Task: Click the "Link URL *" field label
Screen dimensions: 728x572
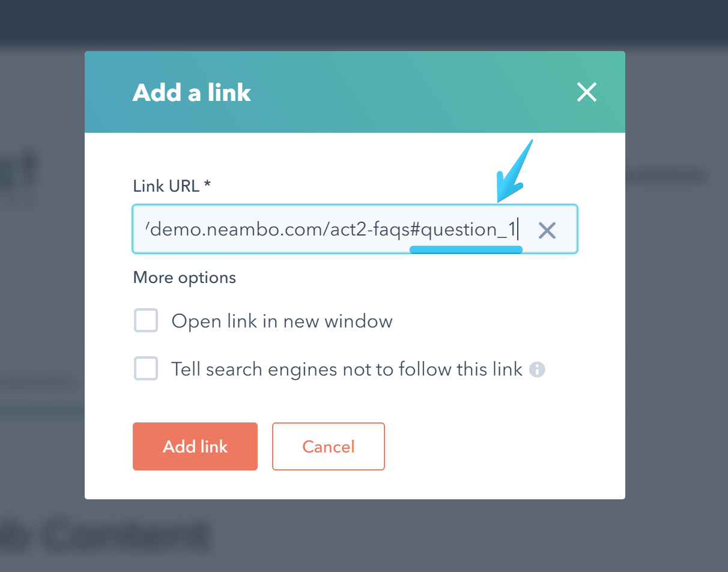Action: coord(172,186)
